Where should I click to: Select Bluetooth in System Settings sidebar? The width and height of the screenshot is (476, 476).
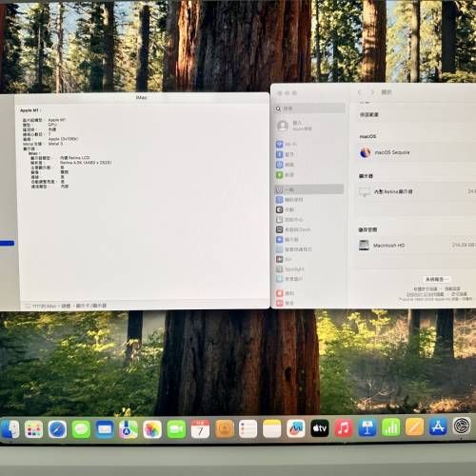click(x=309, y=154)
